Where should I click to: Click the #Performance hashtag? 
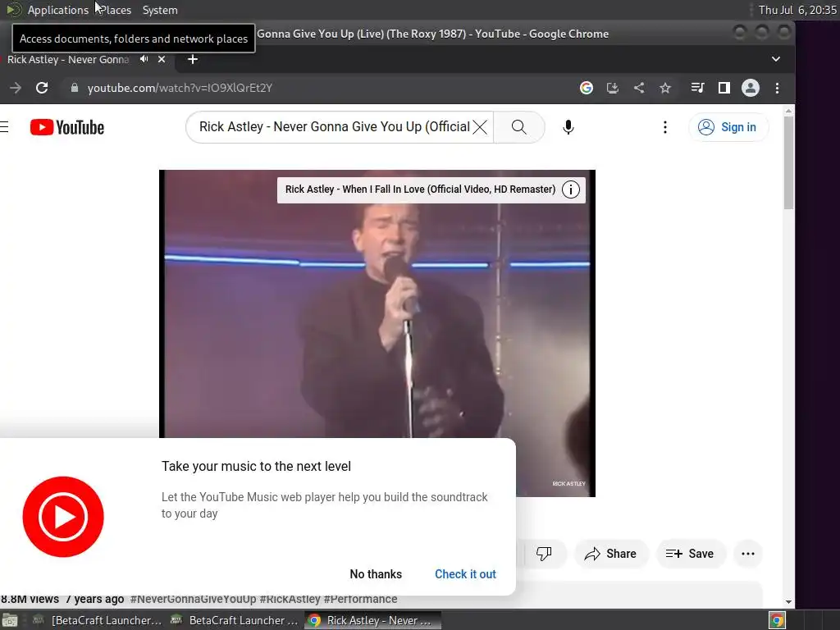pos(361,599)
